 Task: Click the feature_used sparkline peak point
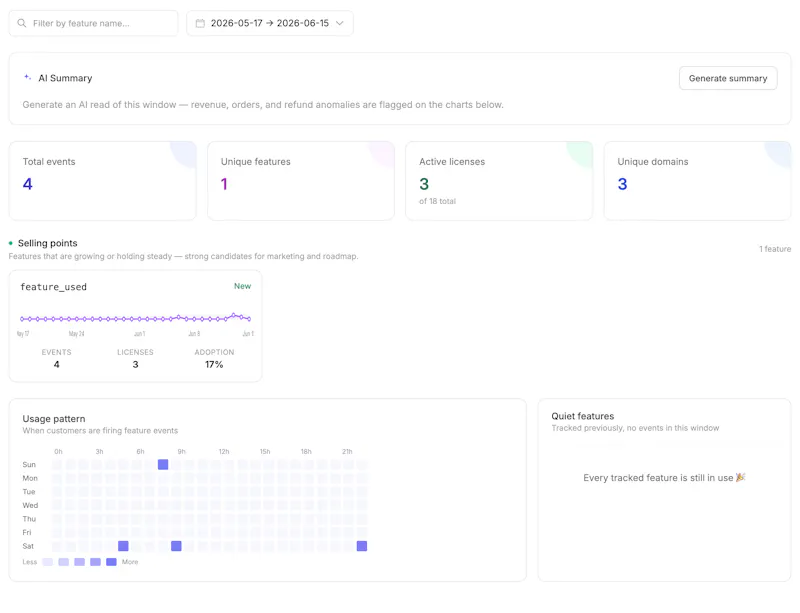click(x=234, y=315)
